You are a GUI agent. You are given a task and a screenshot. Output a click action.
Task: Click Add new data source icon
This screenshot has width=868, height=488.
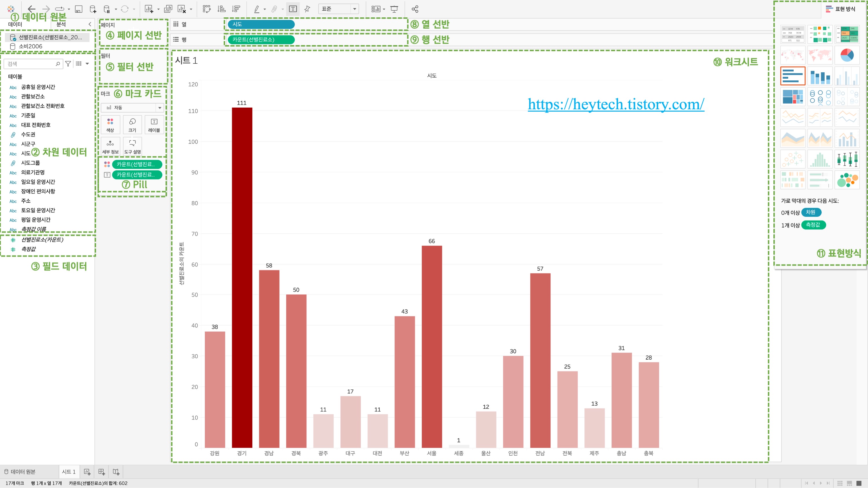click(93, 9)
